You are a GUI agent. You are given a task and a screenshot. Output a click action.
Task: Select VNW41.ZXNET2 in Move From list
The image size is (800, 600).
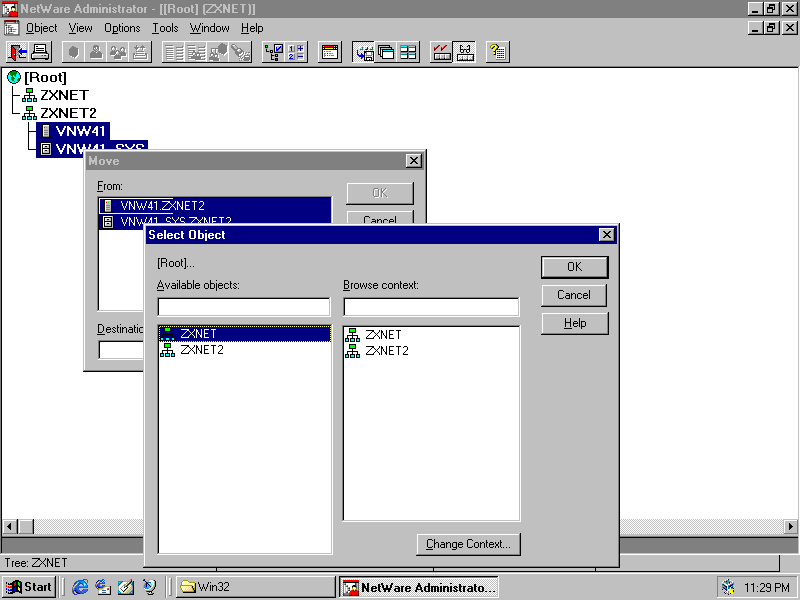tap(215, 206)
